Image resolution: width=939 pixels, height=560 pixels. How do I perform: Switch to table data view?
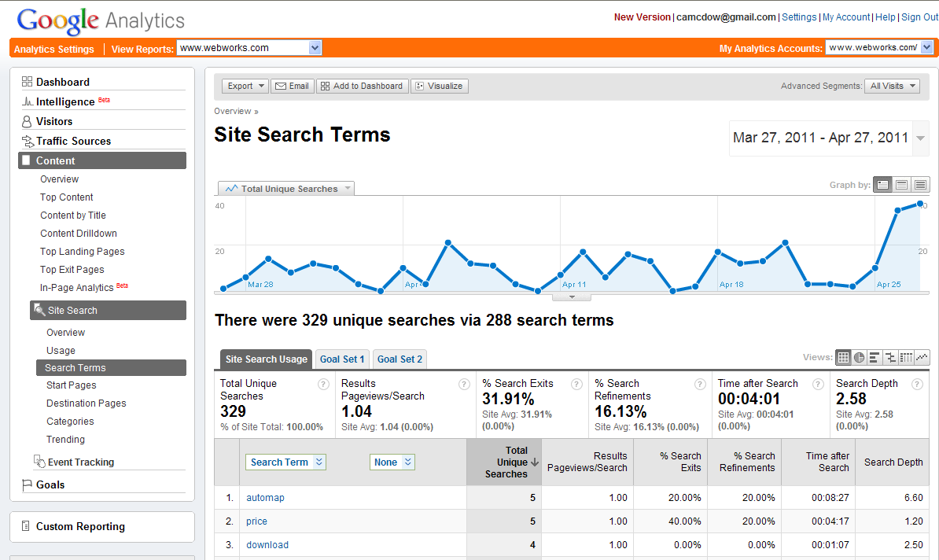[x=843, y=358]
